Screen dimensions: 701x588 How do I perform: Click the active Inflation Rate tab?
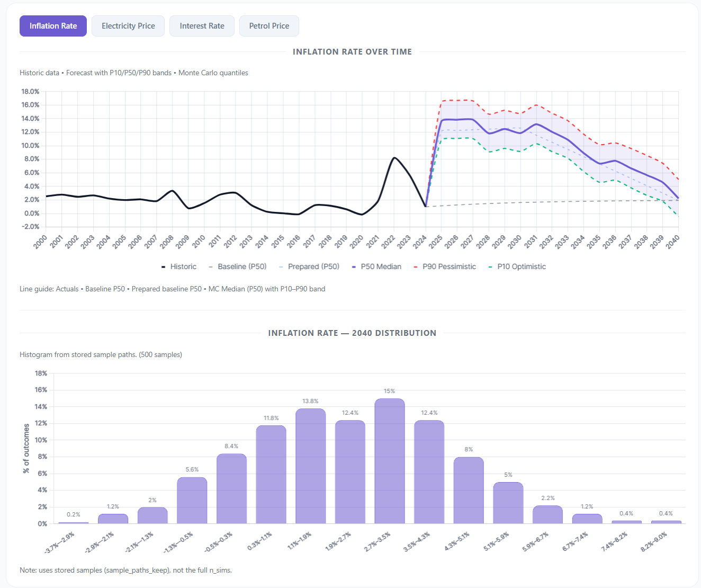[x=53, y=25]
